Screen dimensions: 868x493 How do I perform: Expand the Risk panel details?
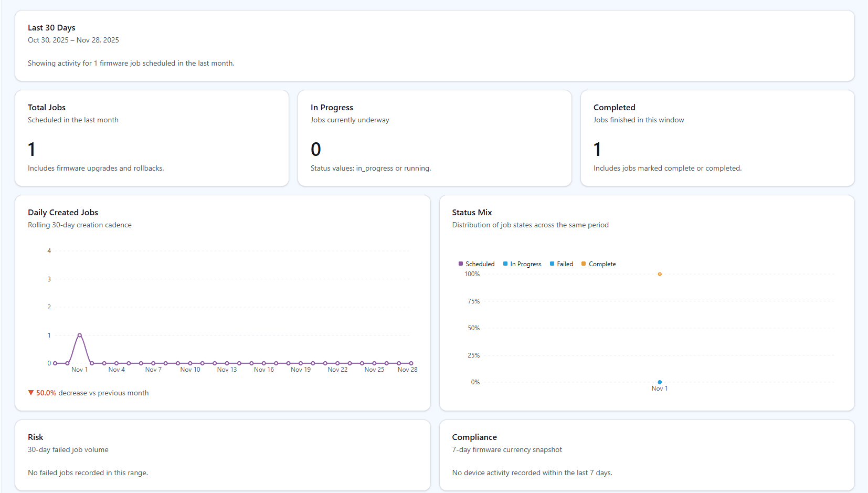tap(36, 437)
